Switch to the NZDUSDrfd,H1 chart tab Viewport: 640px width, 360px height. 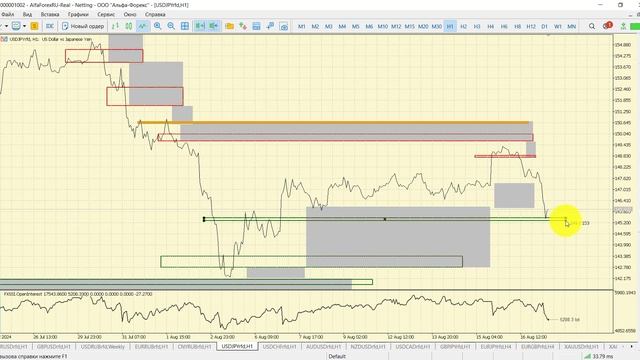point(368,347)
